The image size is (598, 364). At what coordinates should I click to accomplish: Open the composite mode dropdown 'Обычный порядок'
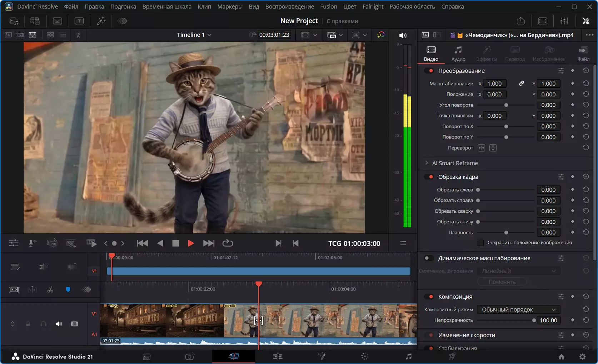coord(519,309)
